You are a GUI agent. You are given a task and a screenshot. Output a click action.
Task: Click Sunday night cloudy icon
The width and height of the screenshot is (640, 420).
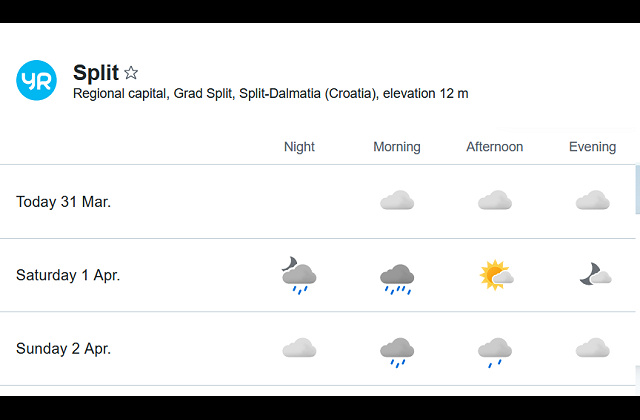(299, 348)
